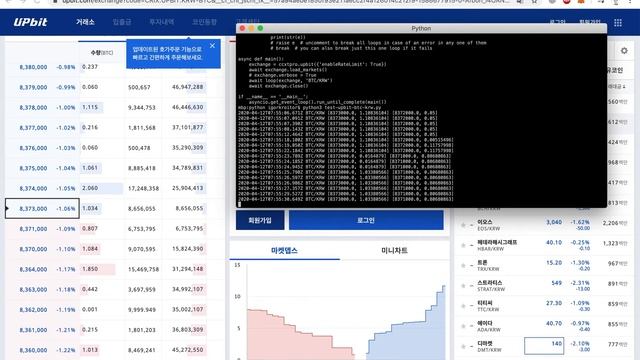The image size is (640, 360).
Task: Star the 티티씨 TTC/KRW coin
Action: click(x=463, y=306)
